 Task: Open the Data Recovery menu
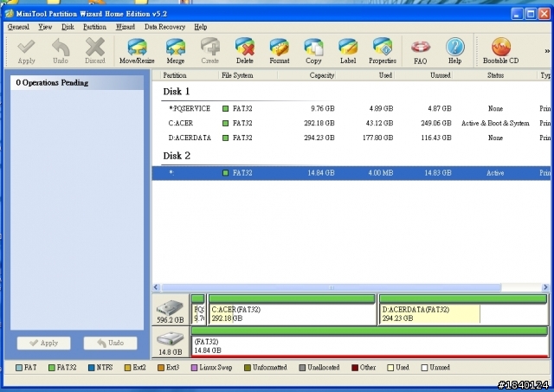point(165,27)
